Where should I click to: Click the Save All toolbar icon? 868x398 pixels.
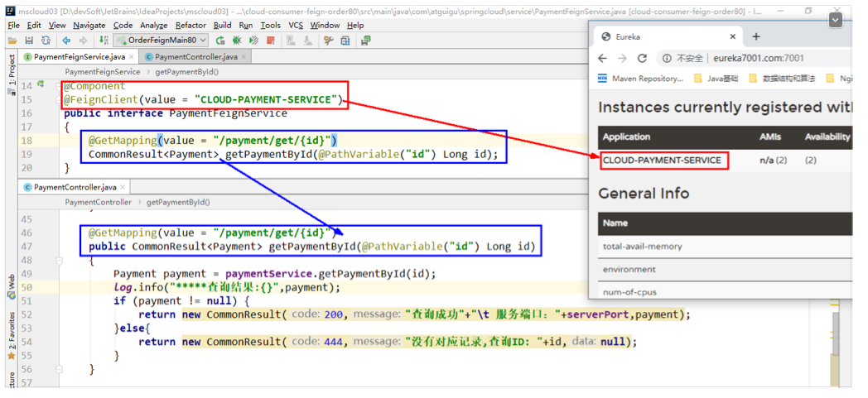tap(29, 40)
